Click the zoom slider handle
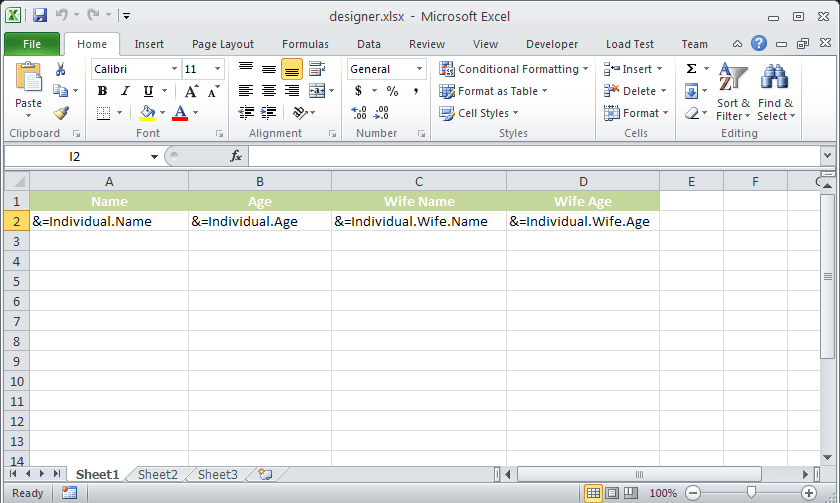The image size is (840, 503). pyautogui.click(x=751, y=492)
